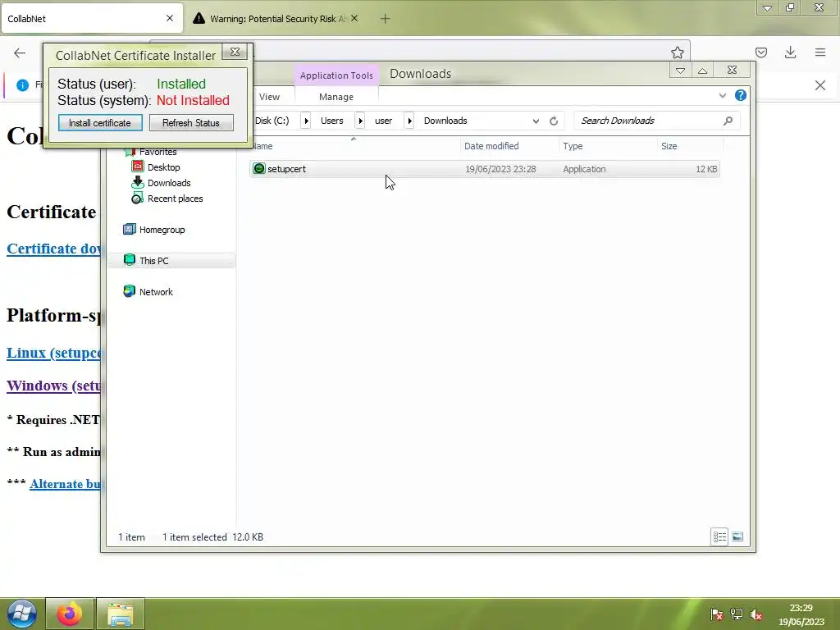
Task: Open Explorer help icon
Action: click(741, 95)
